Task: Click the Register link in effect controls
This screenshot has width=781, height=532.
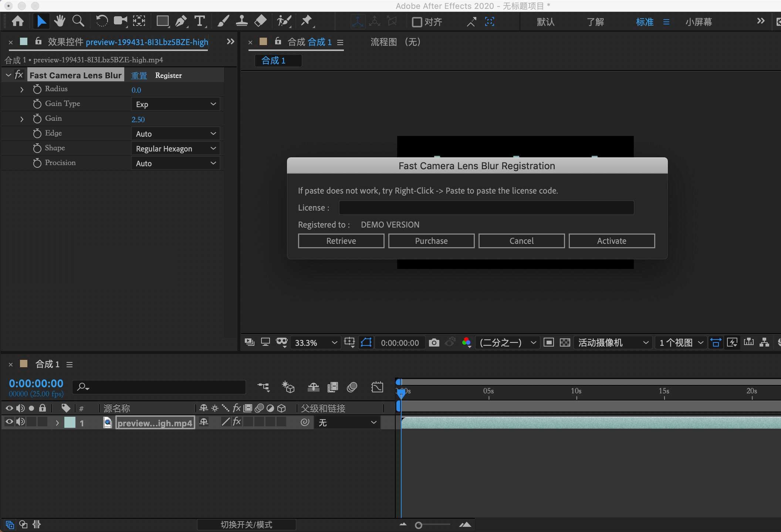Action: 169,75
